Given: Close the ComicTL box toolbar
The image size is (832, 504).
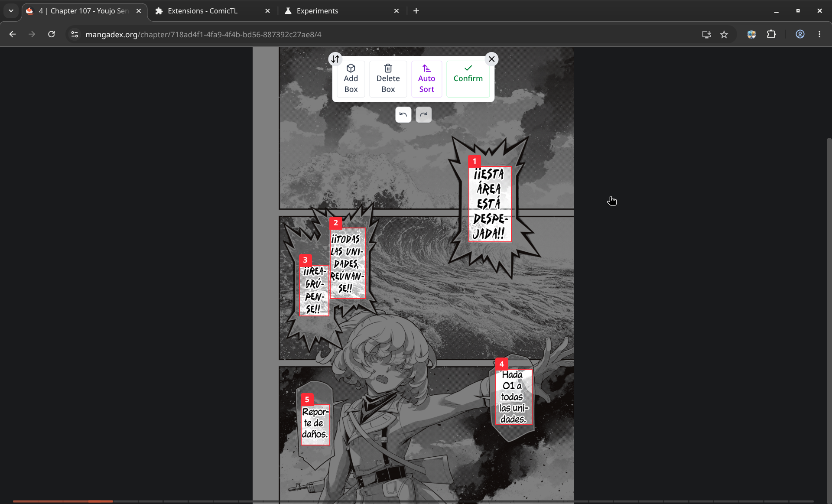Looking at the screenshot, I should [x=491, y=59].
